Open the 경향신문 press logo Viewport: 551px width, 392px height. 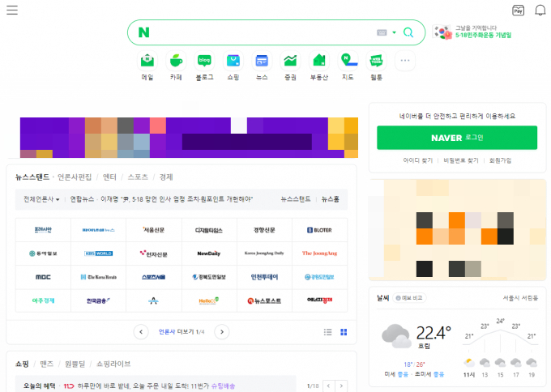point(264,230)
